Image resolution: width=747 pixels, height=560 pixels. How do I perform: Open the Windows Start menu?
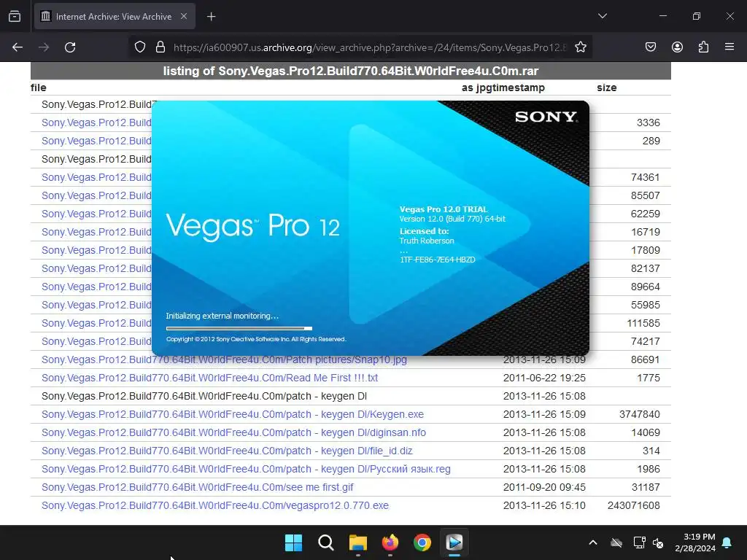pos(293,542)
